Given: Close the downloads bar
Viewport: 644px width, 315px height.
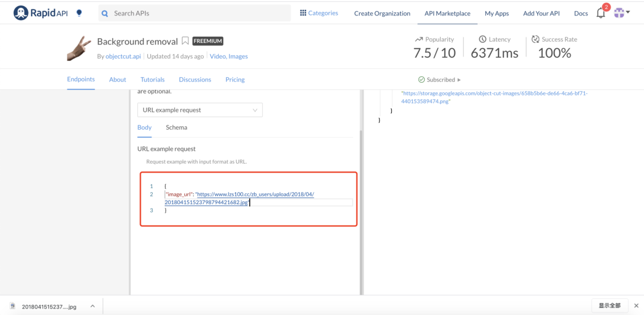Looking at the screenshot, I should pyautogui.click(x=636, y=305).
